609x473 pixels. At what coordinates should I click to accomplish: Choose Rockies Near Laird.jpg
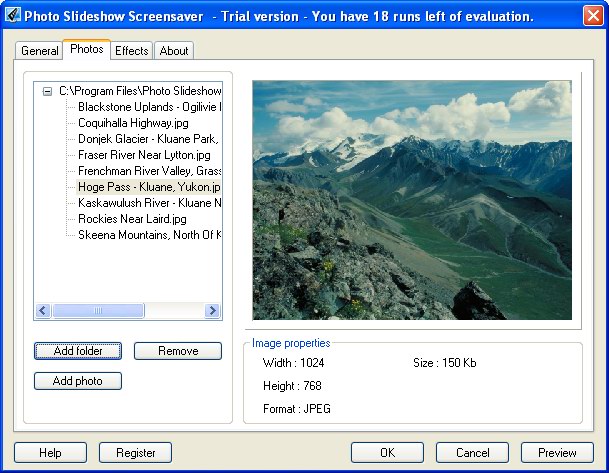[x=132, y=219]
